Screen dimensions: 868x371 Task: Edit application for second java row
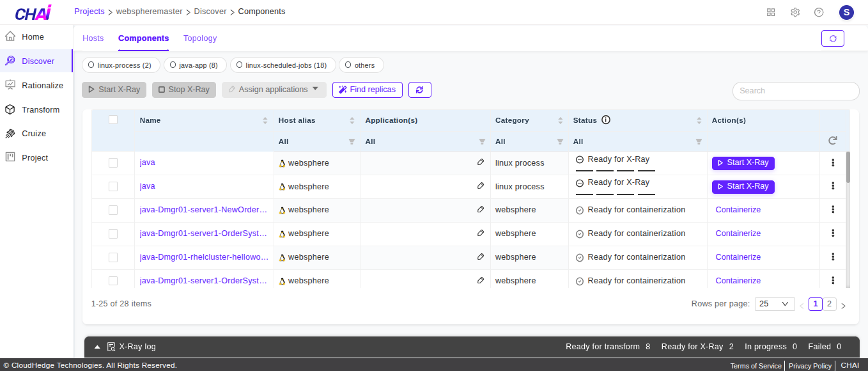point(481,186)
